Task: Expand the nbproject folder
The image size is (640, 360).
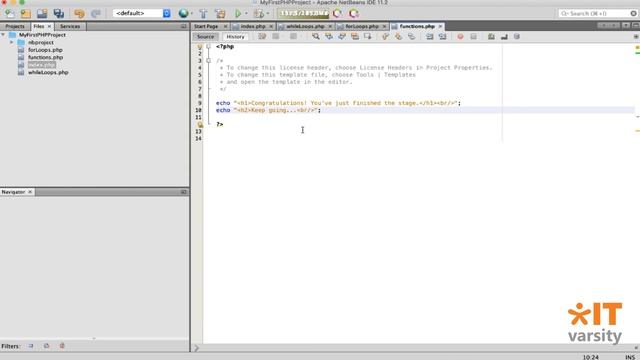Action: (12, 42)
